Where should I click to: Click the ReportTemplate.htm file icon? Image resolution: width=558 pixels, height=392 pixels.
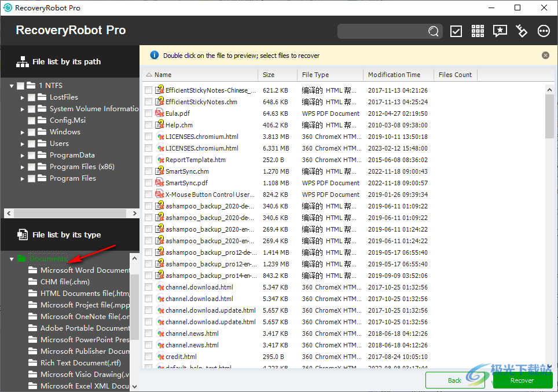(159, 159)
